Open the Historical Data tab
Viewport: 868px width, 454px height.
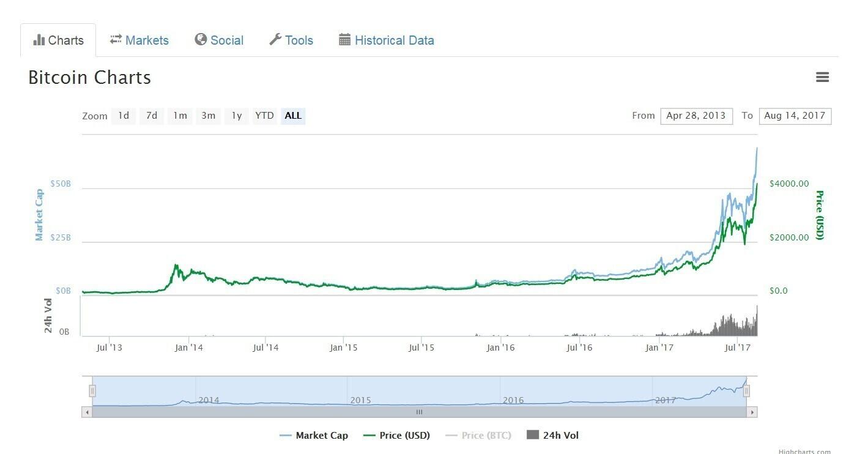tap(394, 40)
